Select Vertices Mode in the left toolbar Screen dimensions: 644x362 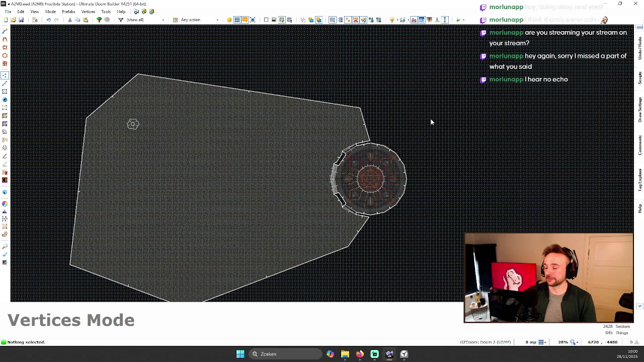coord(5,75)
